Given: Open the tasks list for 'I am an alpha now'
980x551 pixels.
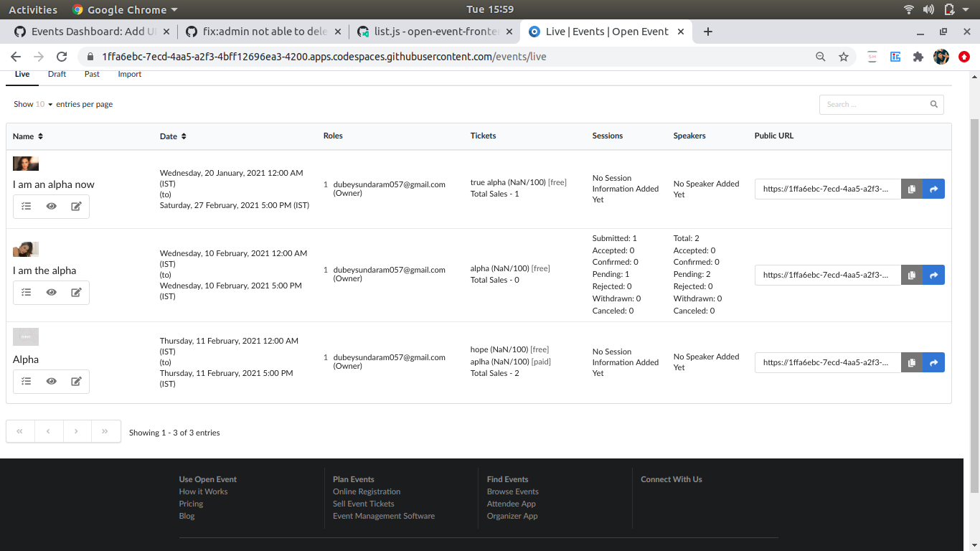Looking at the screenshot, I should click(26, 206).
